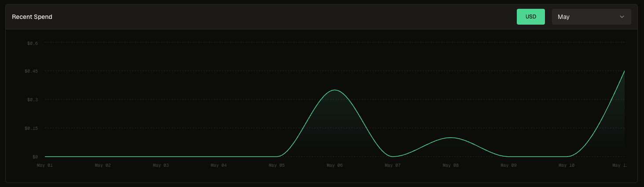644x187 pixels.
Task: Toggle the USD currency button
Action: tap(531, 17)
